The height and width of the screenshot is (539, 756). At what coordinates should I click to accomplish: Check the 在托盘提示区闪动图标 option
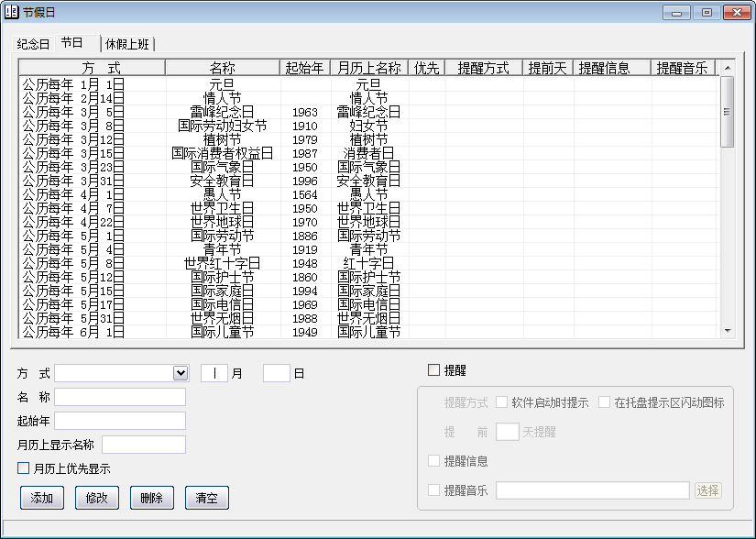tap(605, 401)
